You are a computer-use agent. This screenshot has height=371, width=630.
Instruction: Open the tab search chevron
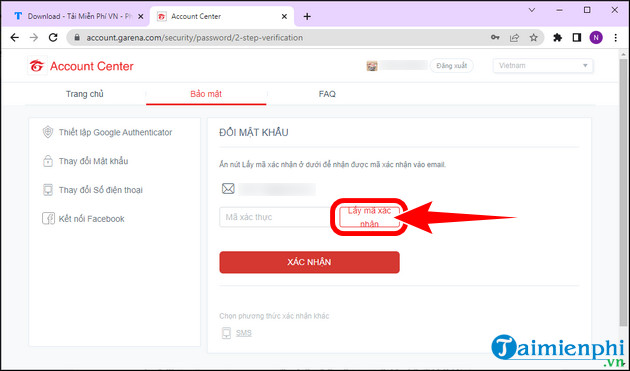click(x=532, y=10)
